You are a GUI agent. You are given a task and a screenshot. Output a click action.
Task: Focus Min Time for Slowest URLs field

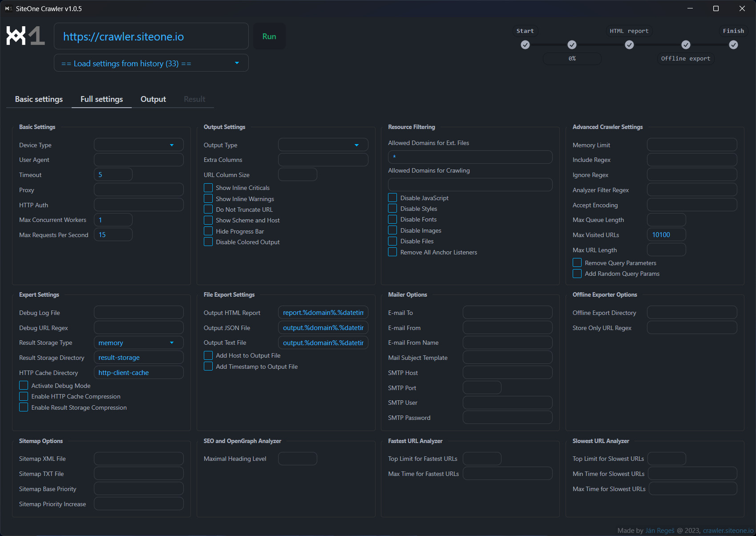point(692,473)
